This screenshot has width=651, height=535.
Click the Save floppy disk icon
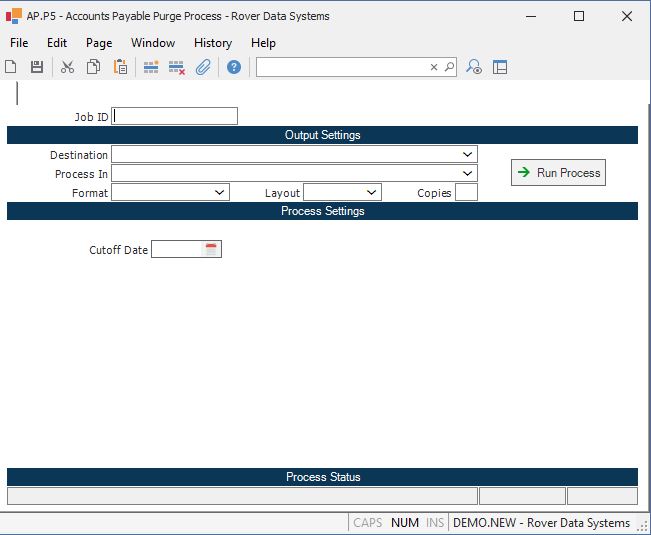tap(37, 67)
